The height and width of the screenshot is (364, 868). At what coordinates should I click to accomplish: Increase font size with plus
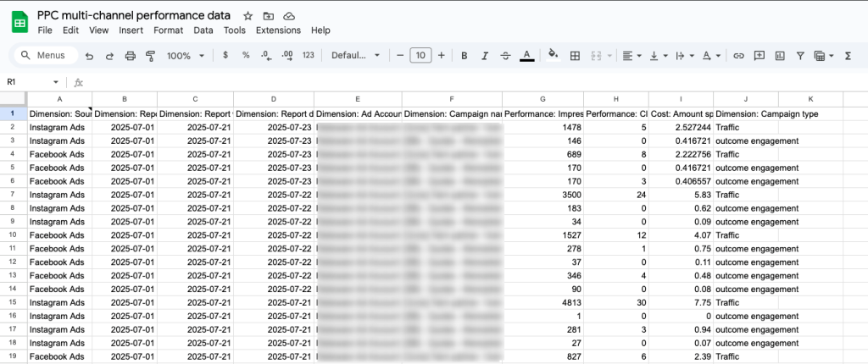coord(441,55)
